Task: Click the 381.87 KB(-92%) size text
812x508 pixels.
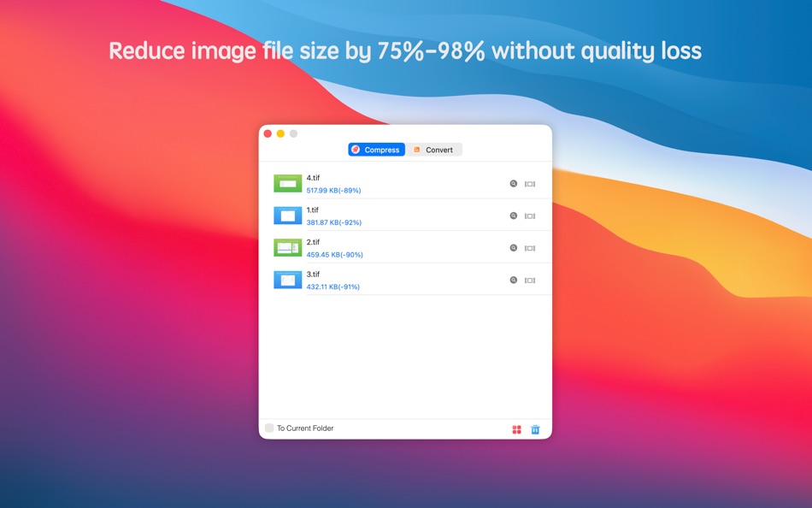Action: pos(333,222)
